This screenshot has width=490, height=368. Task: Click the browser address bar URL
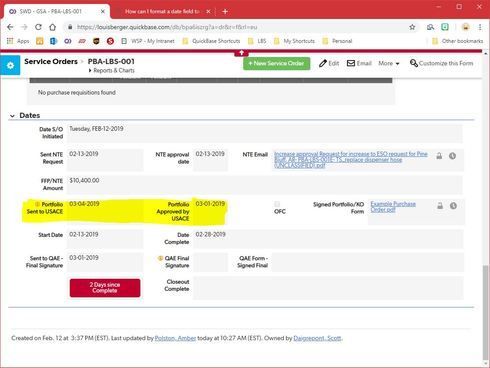click(x=167, y=27)
